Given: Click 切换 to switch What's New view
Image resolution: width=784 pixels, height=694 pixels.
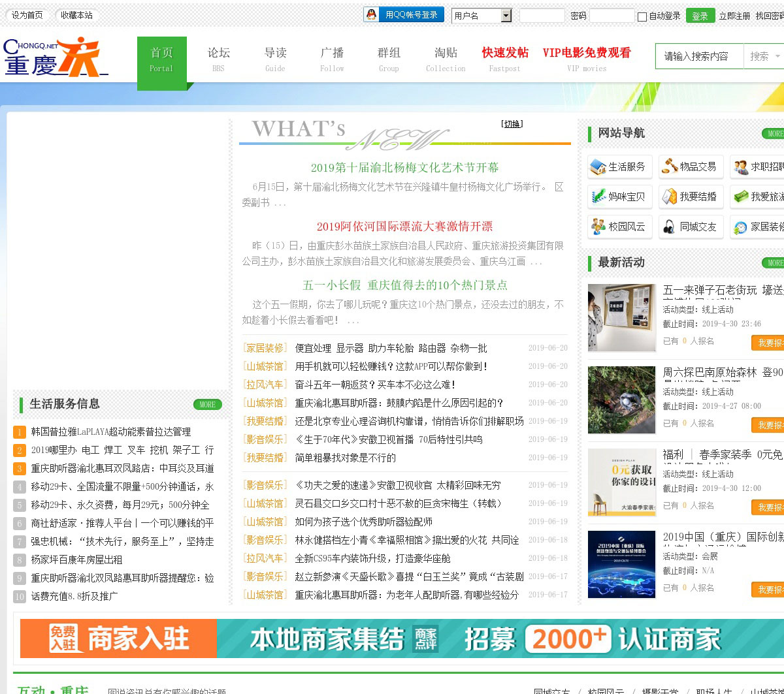Looking at the screenshot, I should pyautogui.click(x=512, y=124).
